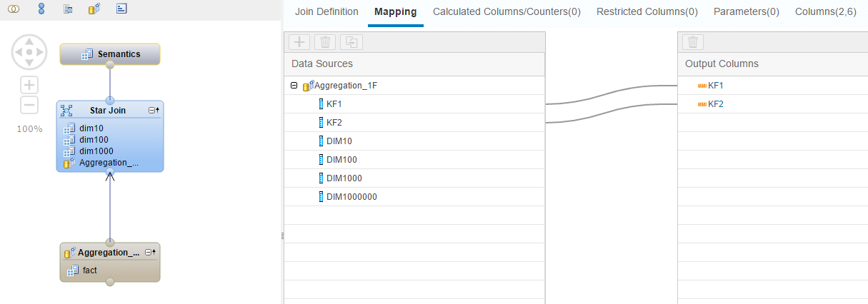Select DIM10 in Data Sources
This screenshot has width=868, height=304.
click(x=414, y=141)
